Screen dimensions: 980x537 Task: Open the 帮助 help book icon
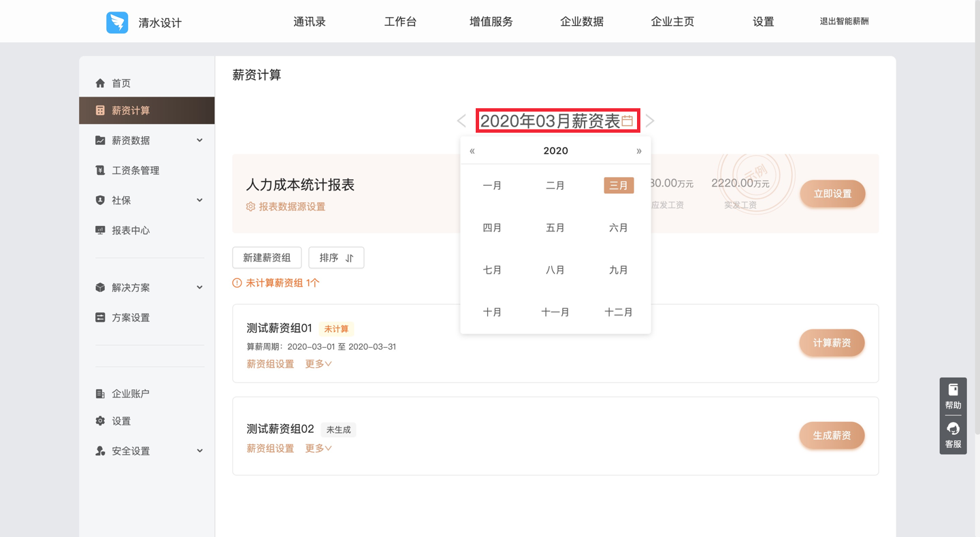pos(953,390)
